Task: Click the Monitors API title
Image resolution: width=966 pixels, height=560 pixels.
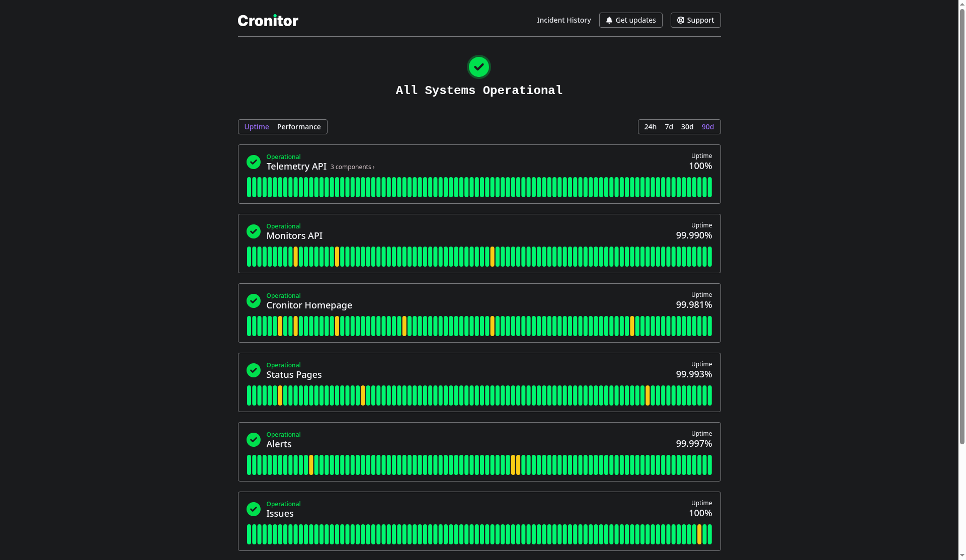Action: coord(294,236)
